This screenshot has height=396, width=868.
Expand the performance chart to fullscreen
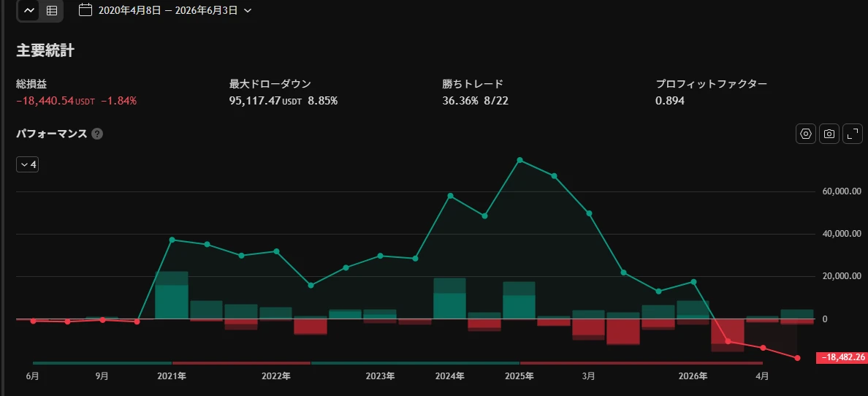pos(853,134)
